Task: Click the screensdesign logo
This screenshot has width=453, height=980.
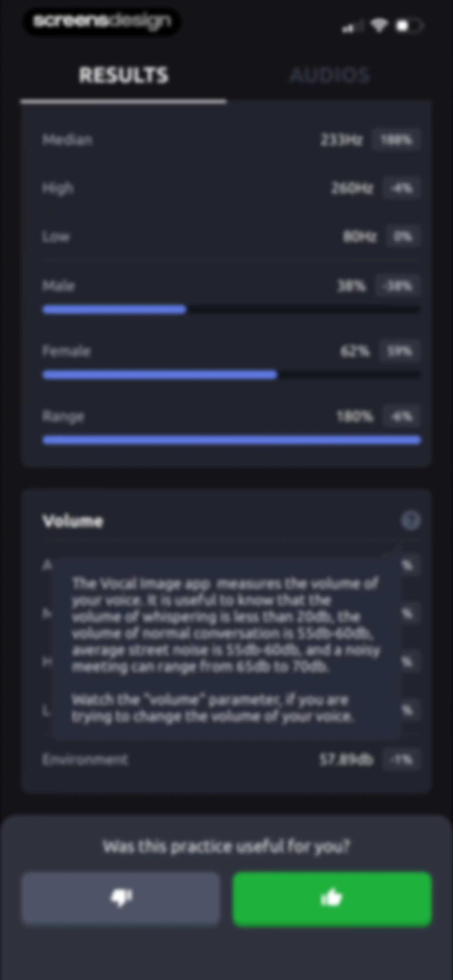Action: pos(102,21)
